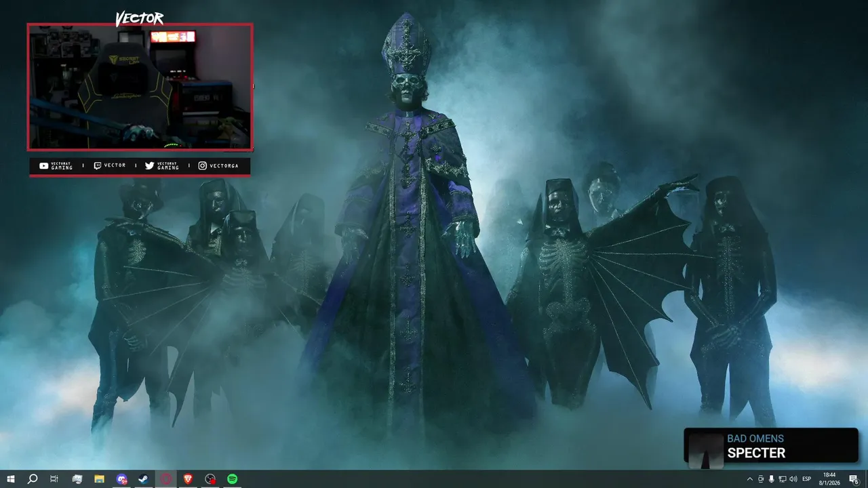The height and width of the screenshot is (488, 868).
Task: Open the Windows Start menu
Action: [10, 479]
